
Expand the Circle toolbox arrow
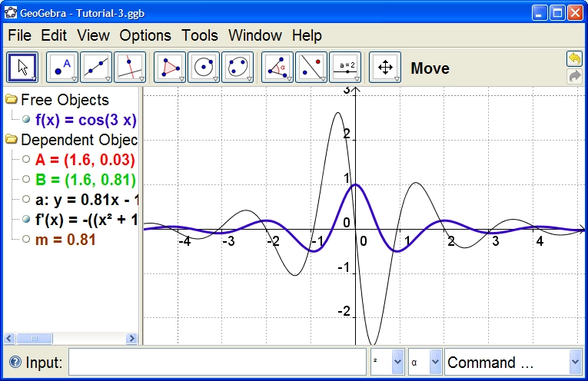coord(216,79)
